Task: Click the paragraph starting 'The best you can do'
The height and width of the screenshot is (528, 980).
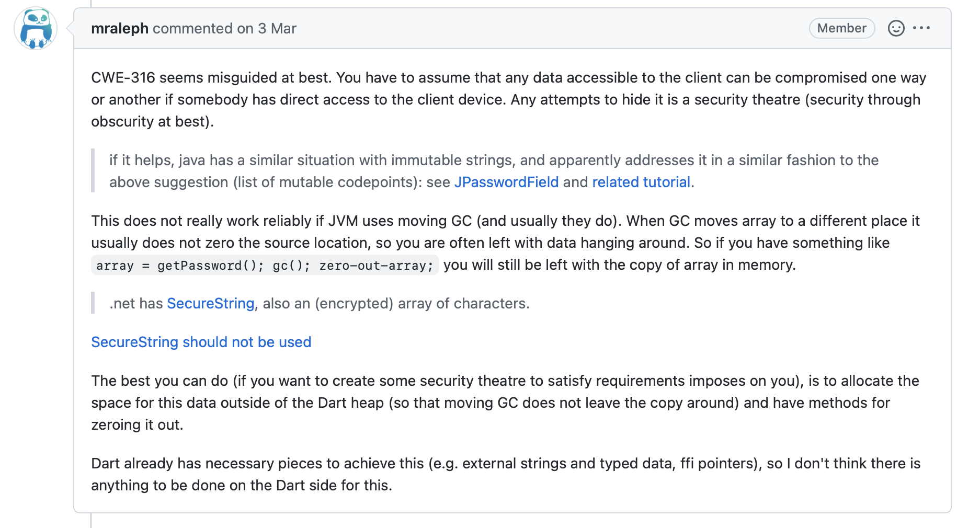Action: (x=505, y=403)
